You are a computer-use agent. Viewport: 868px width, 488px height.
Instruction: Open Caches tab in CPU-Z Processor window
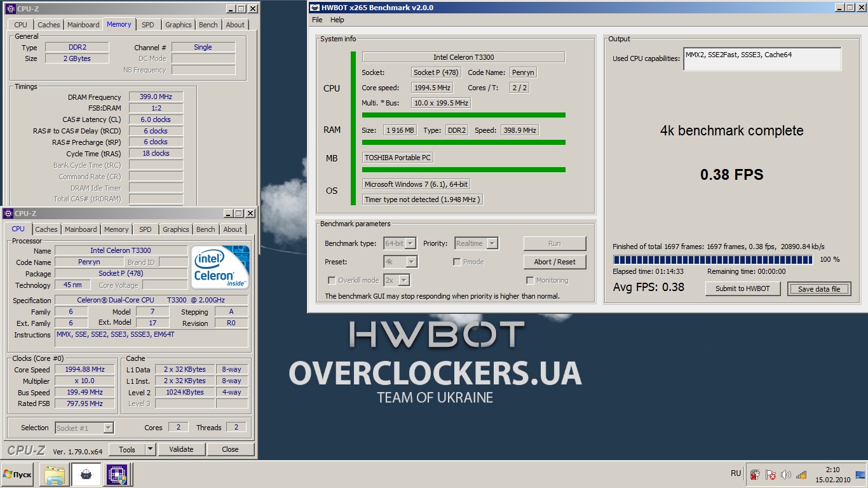click(46, 229)
